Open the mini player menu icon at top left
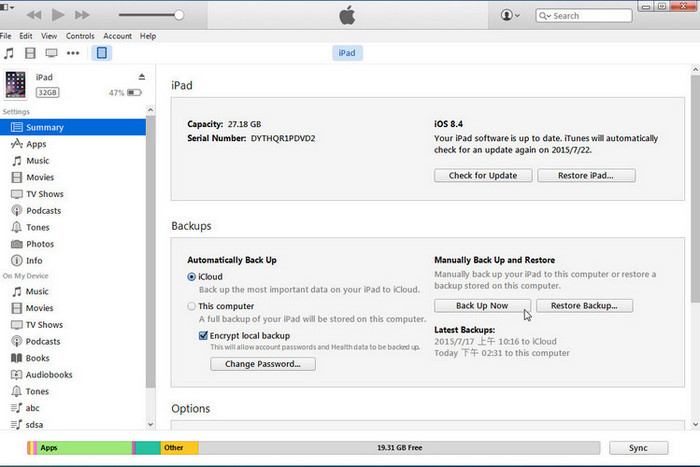This screenshot has width=700, height=467. (x=7, y=7)
